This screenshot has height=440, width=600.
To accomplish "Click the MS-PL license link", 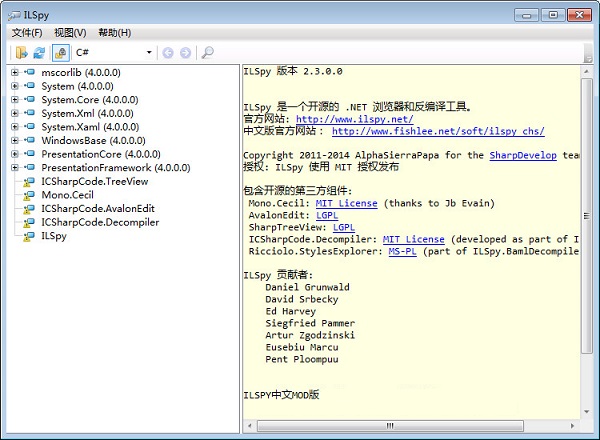I will pyautogui.click(x=402, y=252).
